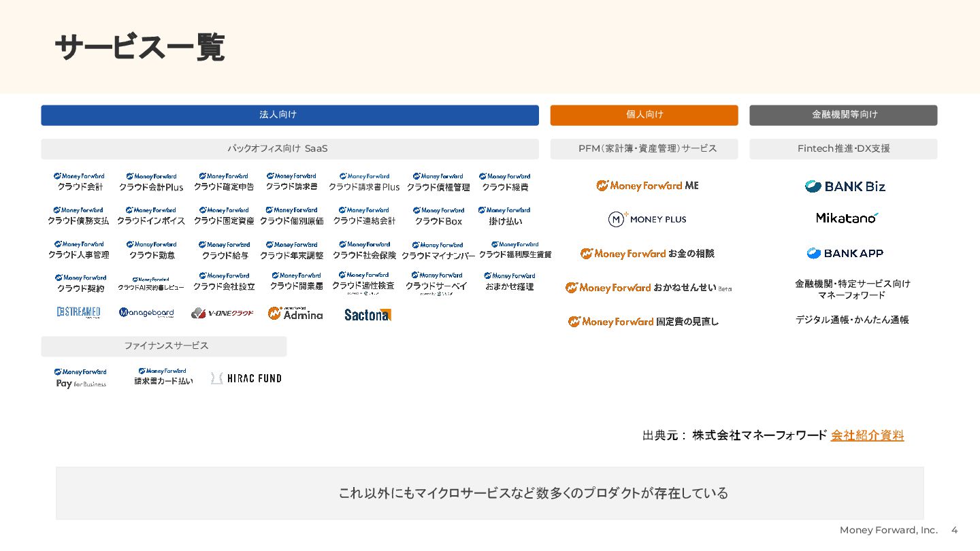Click the クラウド年末調整 logo
Viewport: 980px width, 551px height.
[x=291, y=250]
